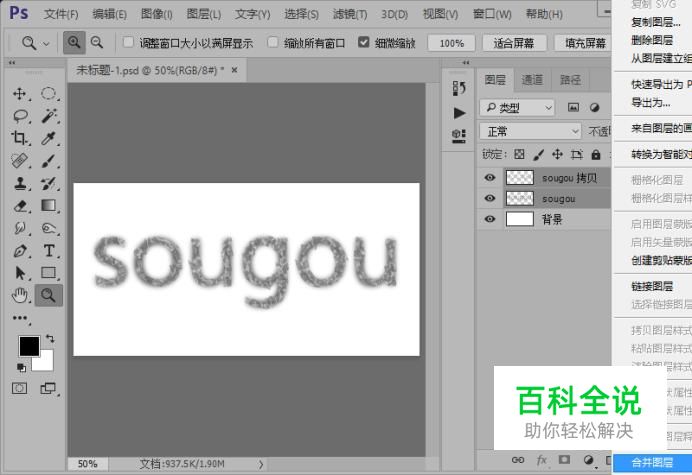Reset default foreground and background colors
This screenshot has height=475, width=692.
tap(21, 367)
